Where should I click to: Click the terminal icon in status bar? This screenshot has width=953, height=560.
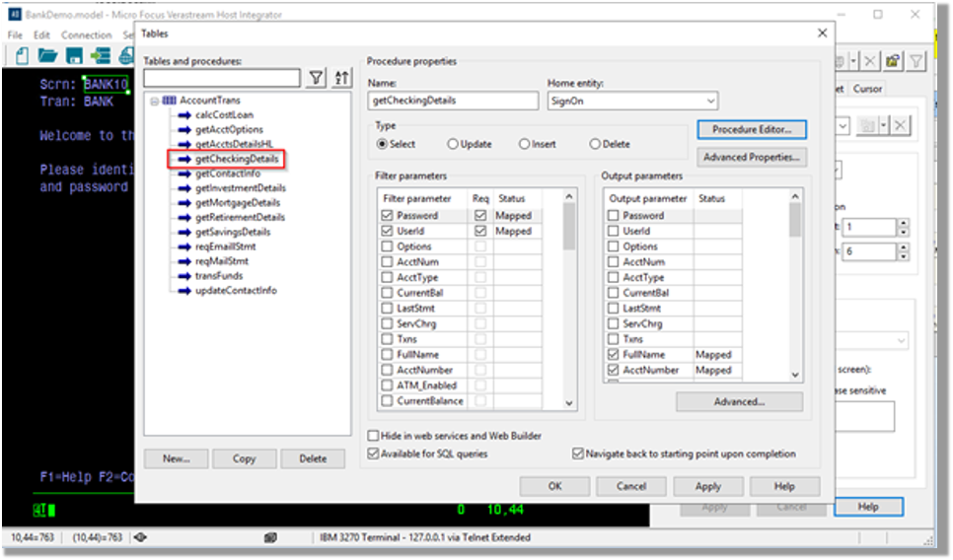pos(270,537)
